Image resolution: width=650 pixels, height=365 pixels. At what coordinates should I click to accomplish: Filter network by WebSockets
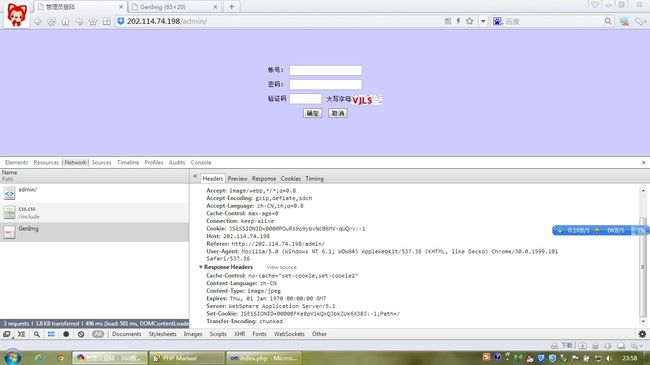point(289,334)
